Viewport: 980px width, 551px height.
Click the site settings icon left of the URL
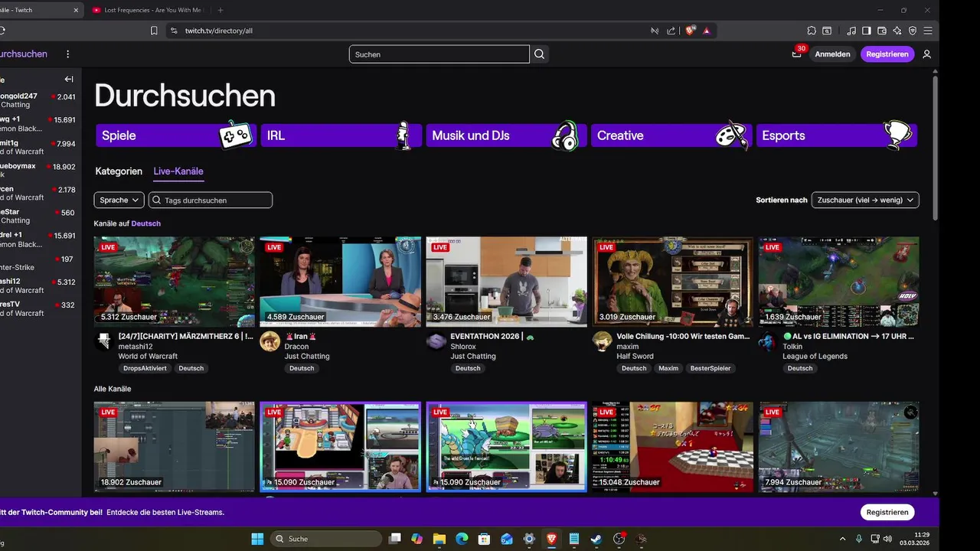[174, 31]
